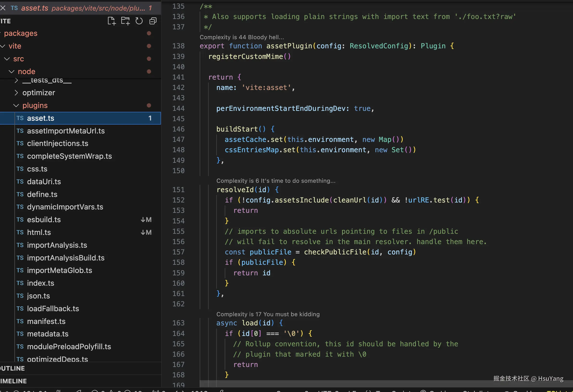Collapse the plugins folder
This screenshot has height=392, width=573.
click(x=16, y=106)
